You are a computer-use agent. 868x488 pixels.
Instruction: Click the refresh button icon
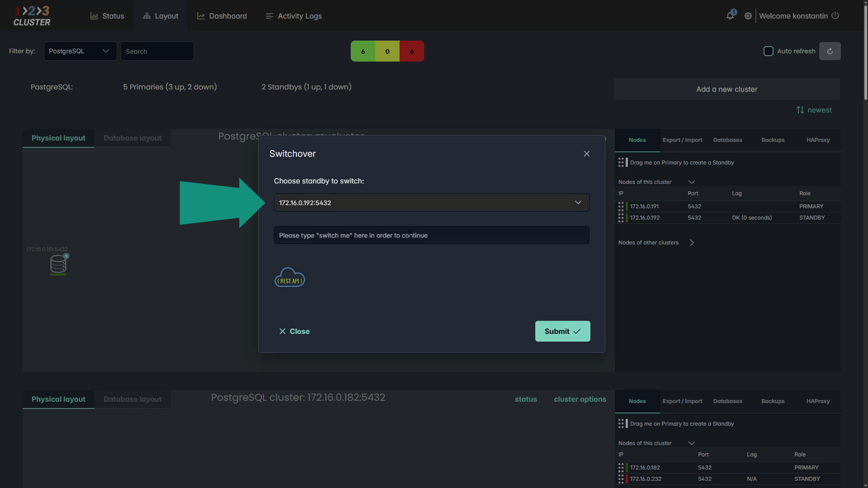(830, 51)
